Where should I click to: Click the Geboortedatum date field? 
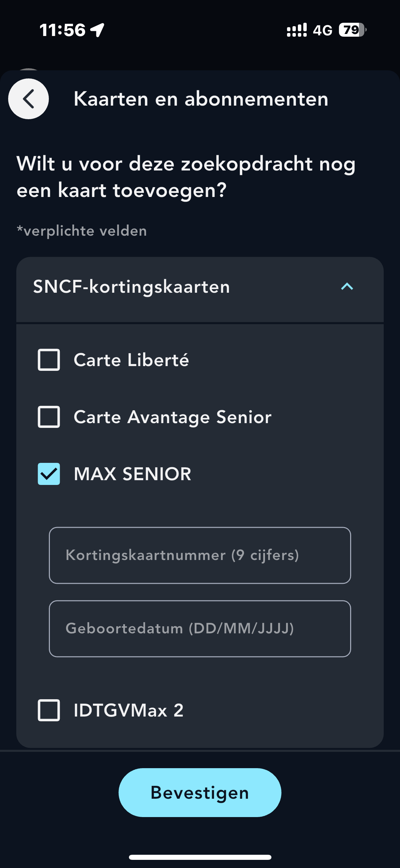tap(200, 629)
